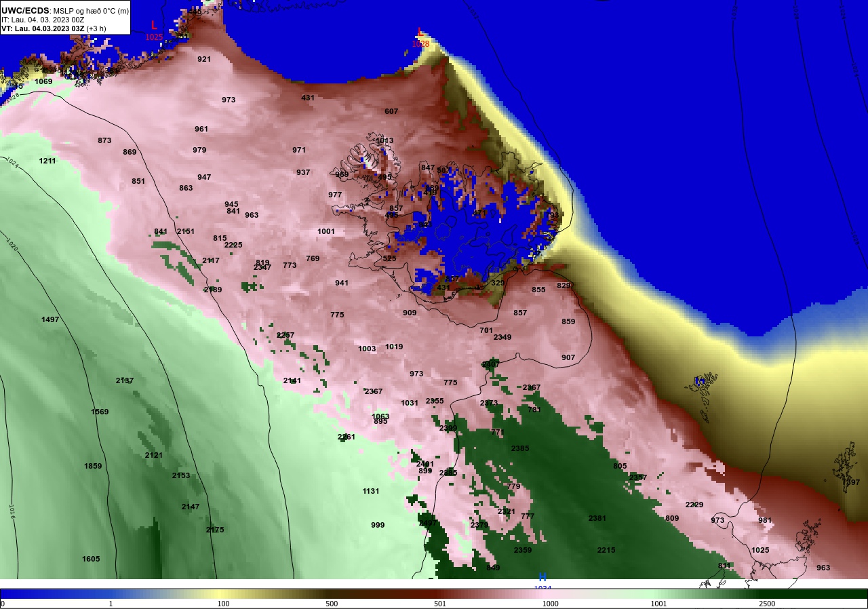Click the map value 941
Screen dimensions: 868x609
coord(342,283)
